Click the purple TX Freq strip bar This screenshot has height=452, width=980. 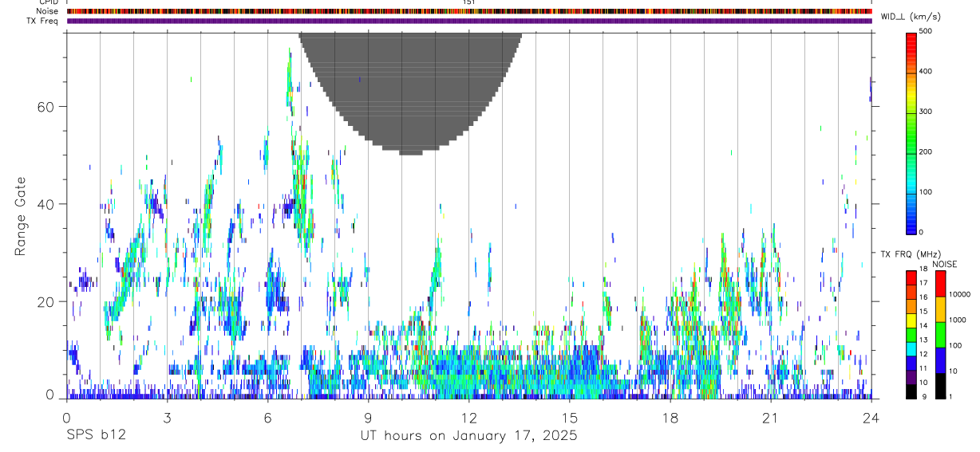pos(469,21)
